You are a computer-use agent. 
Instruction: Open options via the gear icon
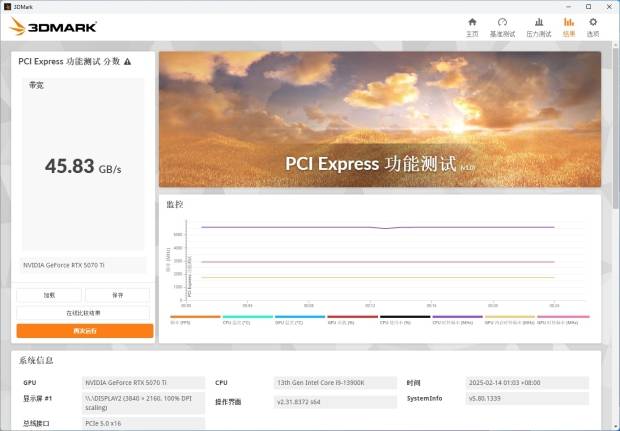(593, 27)
